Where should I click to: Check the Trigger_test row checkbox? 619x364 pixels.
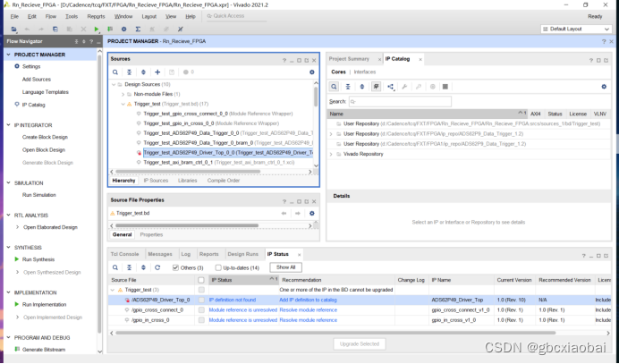[x=201, y=290]
